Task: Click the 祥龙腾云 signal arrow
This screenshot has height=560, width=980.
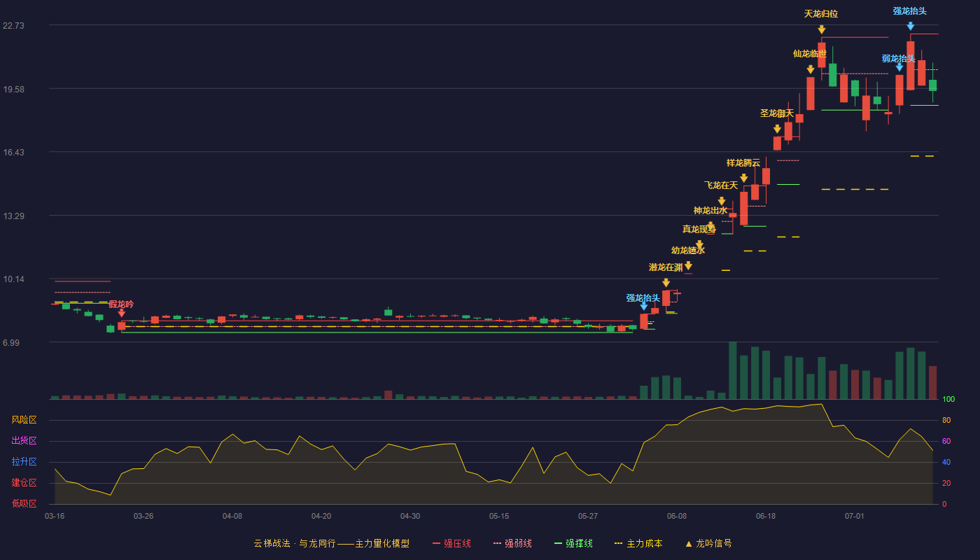Action: [x=743, y=178]
